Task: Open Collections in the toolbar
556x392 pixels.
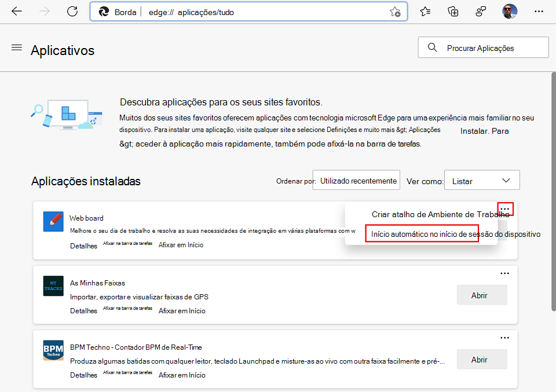Action: 453,11
